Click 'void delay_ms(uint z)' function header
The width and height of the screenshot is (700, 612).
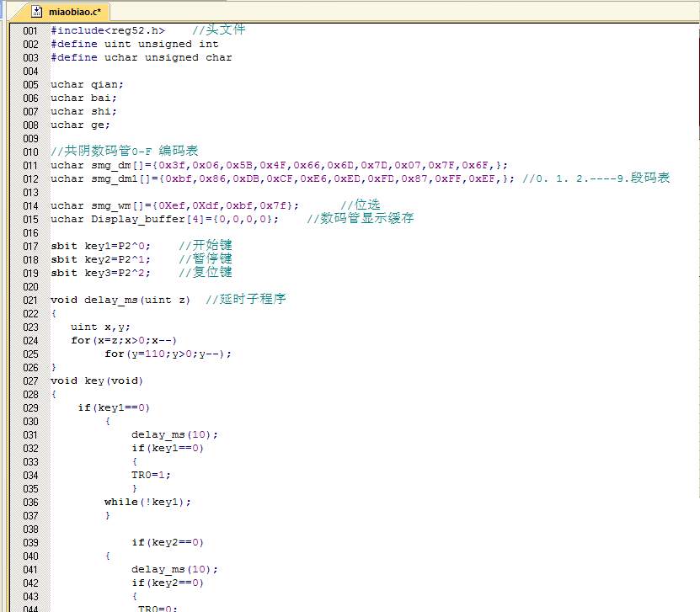tap(120, 301)
